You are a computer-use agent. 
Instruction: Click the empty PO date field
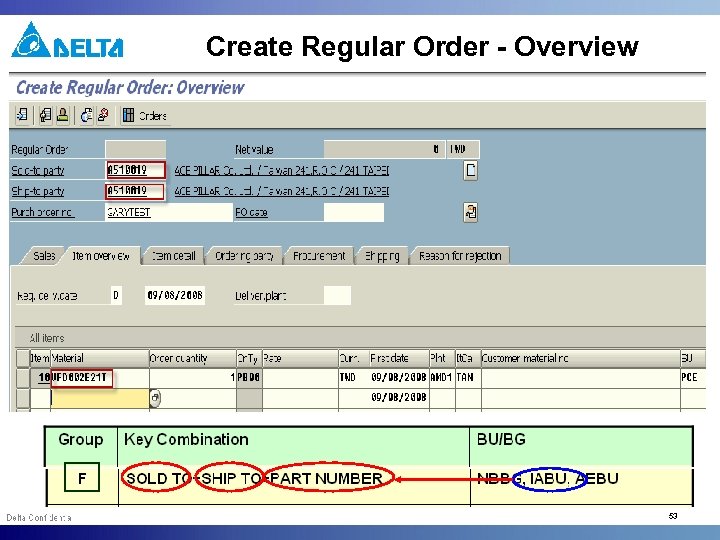(x=354, y=212)
